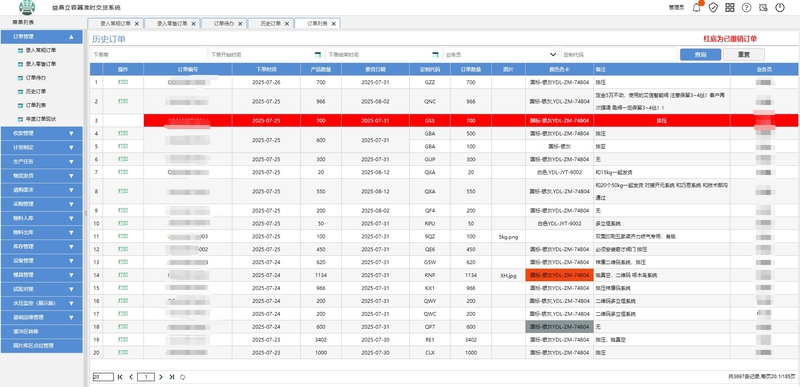This screenshot has width=800, height=387.
Task: Close the 录入零售订单 tab
Action: click(x=193, y=23)
